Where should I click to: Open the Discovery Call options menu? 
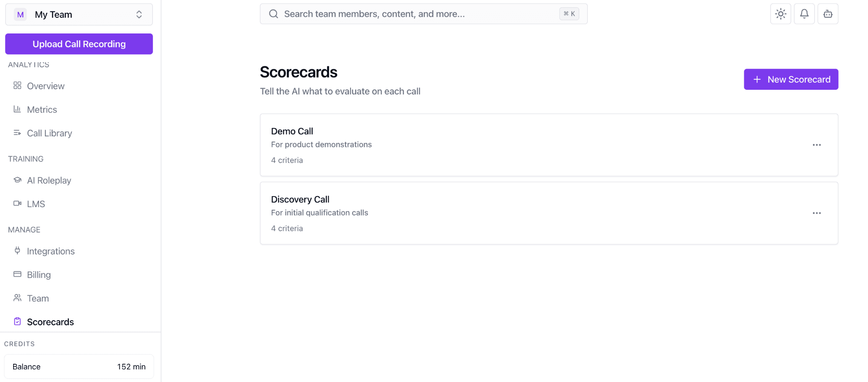pos(817,213)
